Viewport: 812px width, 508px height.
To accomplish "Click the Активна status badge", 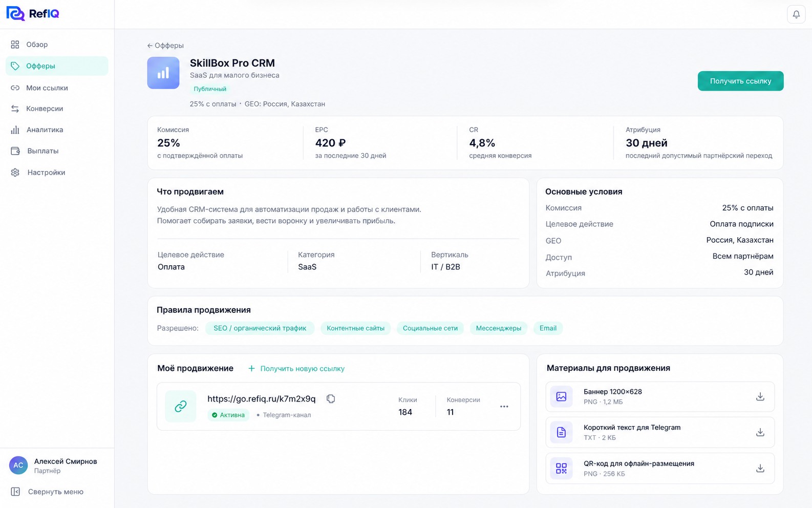I will pyautogui.click(x=228, y=415).
